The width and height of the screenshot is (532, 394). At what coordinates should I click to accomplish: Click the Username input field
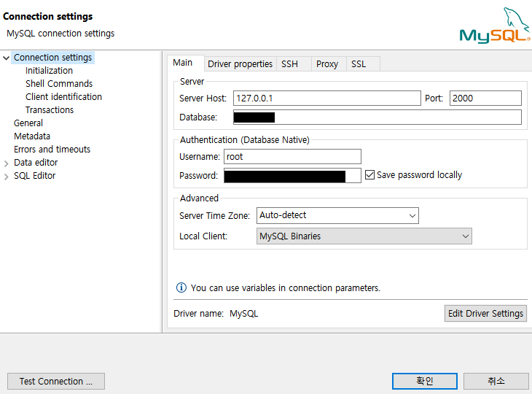coord(292,157)
